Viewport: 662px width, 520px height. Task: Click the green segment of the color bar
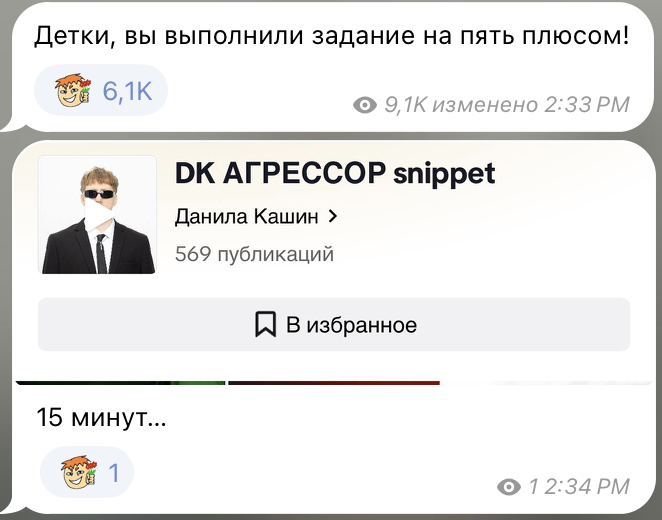(121, 383)
